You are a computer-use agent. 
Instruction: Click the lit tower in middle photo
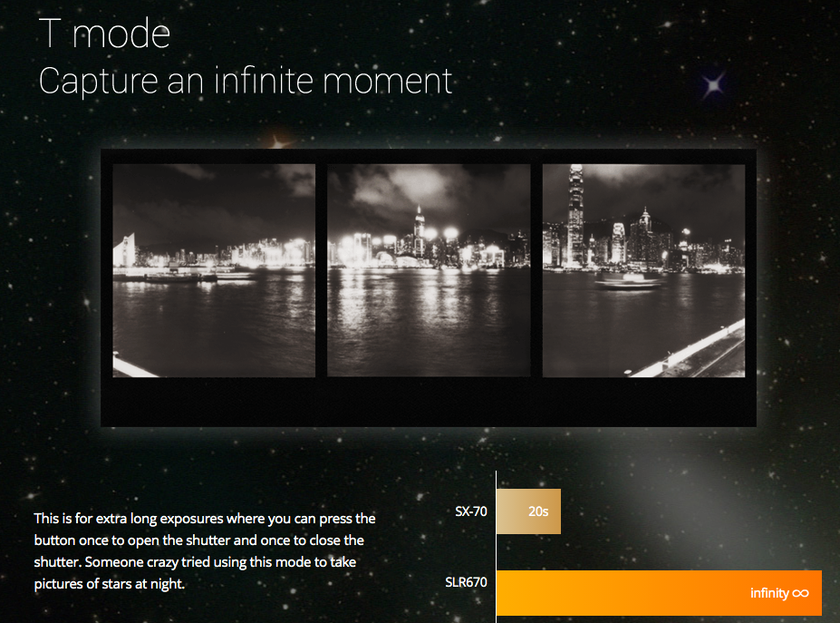(x=419, y=231)
